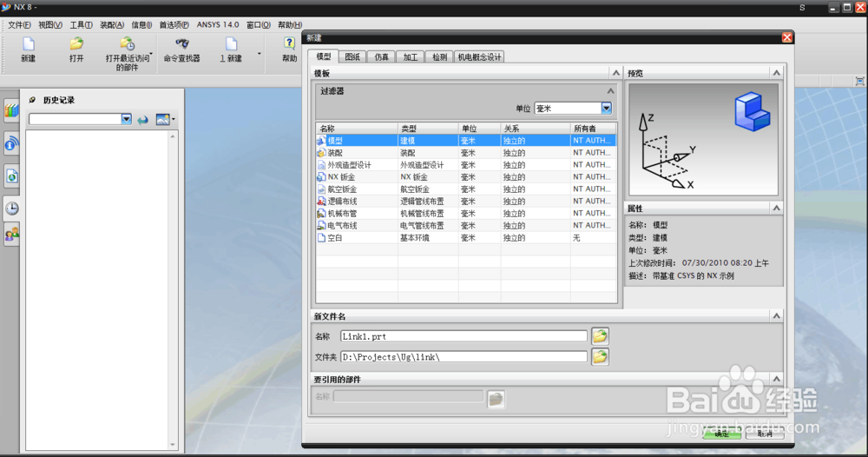868x457 pixels.
Task: Click the 取消 cancel button
Action: (x=765, y=434)
